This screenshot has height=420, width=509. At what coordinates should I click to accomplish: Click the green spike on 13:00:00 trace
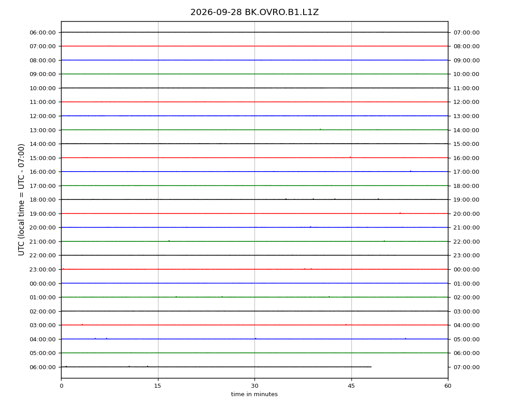pyautogui.click(x=320, y=129)
